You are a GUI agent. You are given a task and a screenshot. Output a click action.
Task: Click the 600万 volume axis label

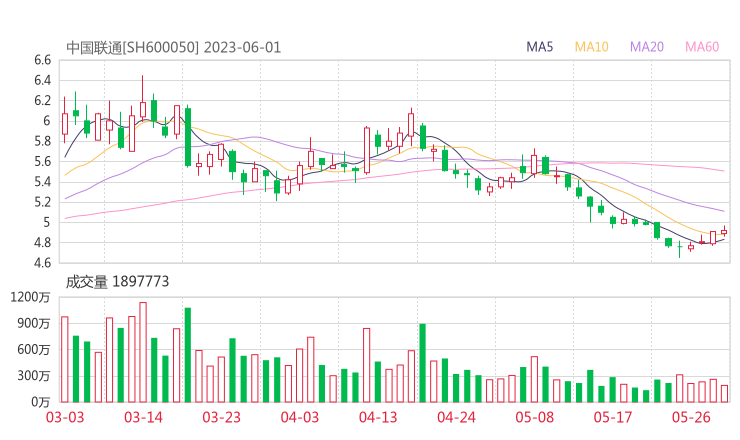click(34, 350)
